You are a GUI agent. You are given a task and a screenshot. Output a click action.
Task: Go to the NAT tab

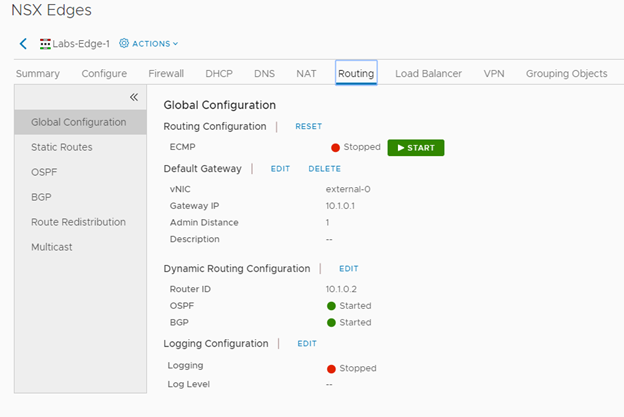pyautogui.click(x=306, y=74)
